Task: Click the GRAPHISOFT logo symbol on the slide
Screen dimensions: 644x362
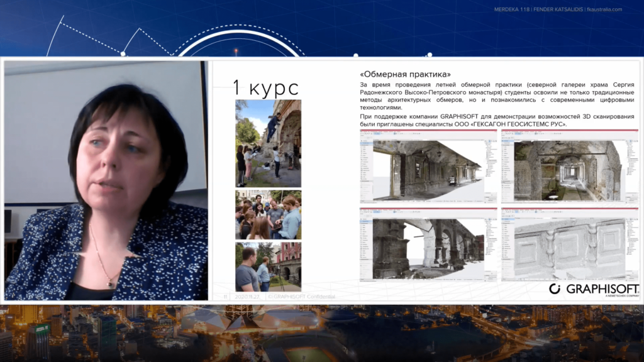Action: (x=555, y=288)
